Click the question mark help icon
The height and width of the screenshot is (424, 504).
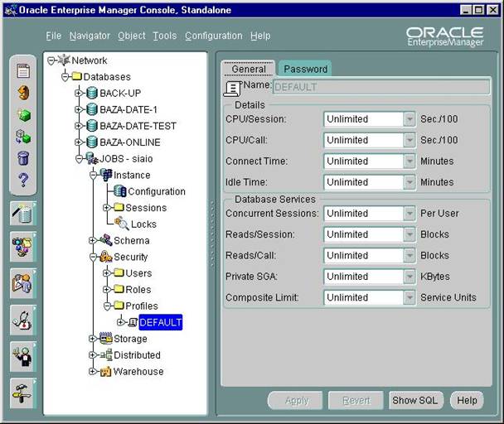(x=23, y=180)
